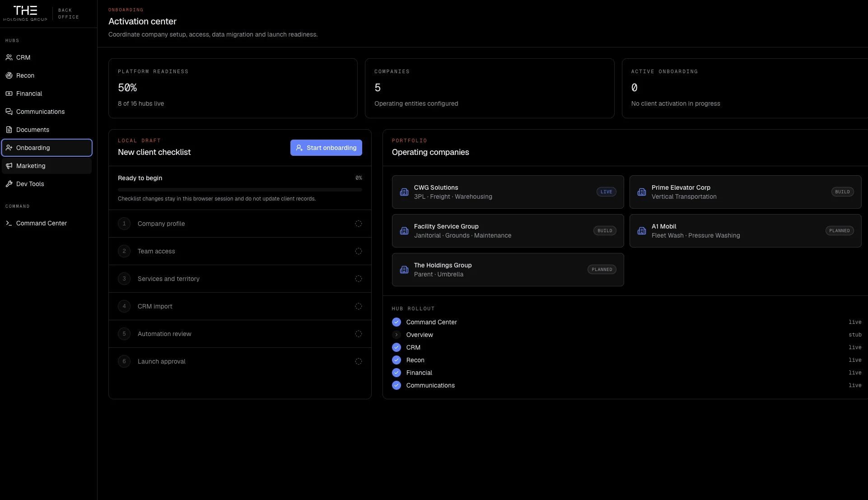Click building icon on The Holdings Group card
The image size is (868, 500).
(404, 270)
